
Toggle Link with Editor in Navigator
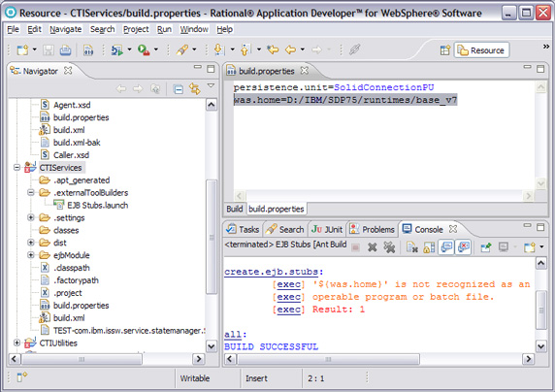(x=195, y=88)
